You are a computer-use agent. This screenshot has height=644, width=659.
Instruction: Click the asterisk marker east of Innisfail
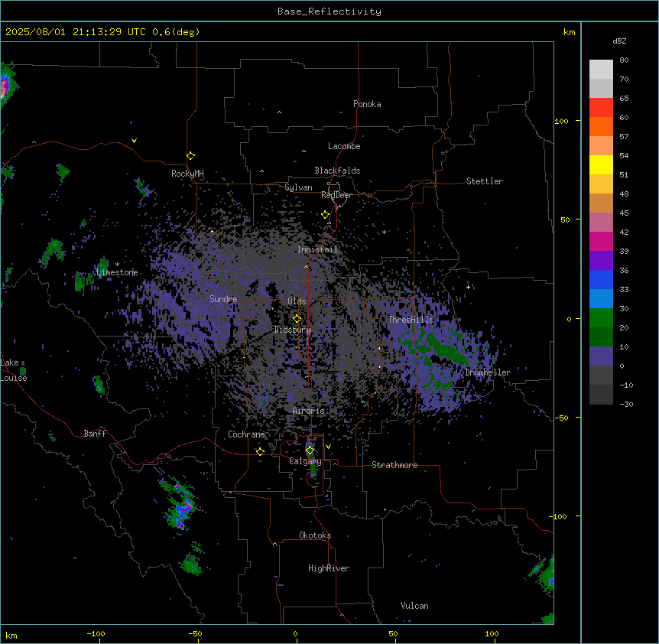[x=384, y=233]
